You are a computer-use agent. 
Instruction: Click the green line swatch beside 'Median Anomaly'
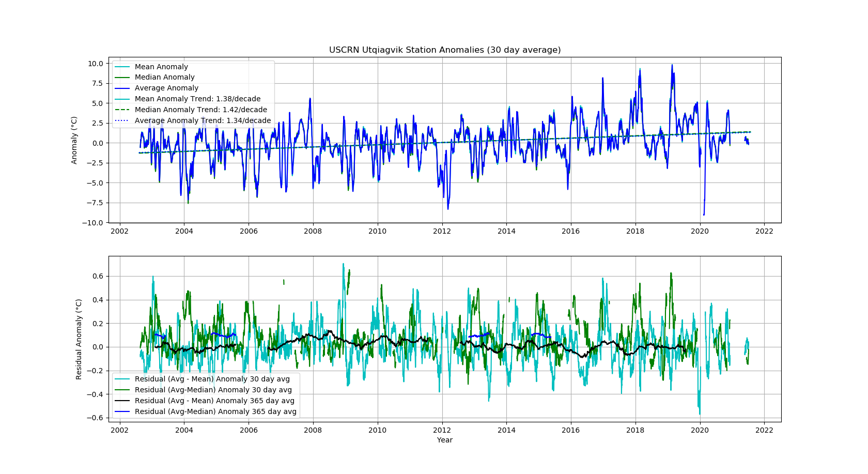pyautogui.click(x=122, y=78)
